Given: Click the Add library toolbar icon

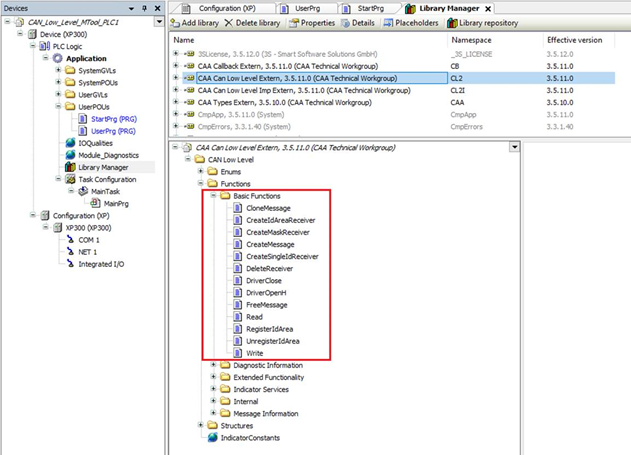Looking at the screenshot, I should tap(175, 22).
